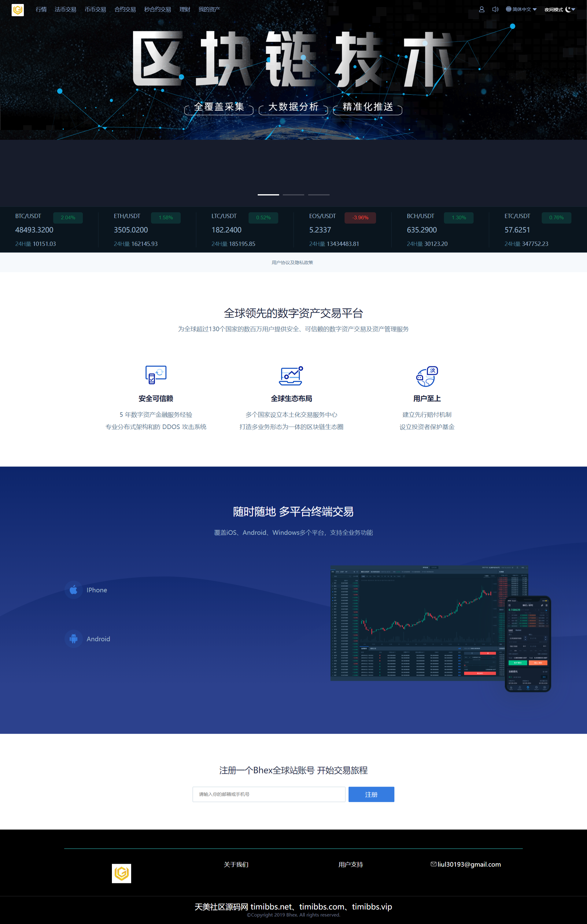Click the iPhone download Apple icon
The width and height of the screenshot is (587, 924).
pos(74,590)
